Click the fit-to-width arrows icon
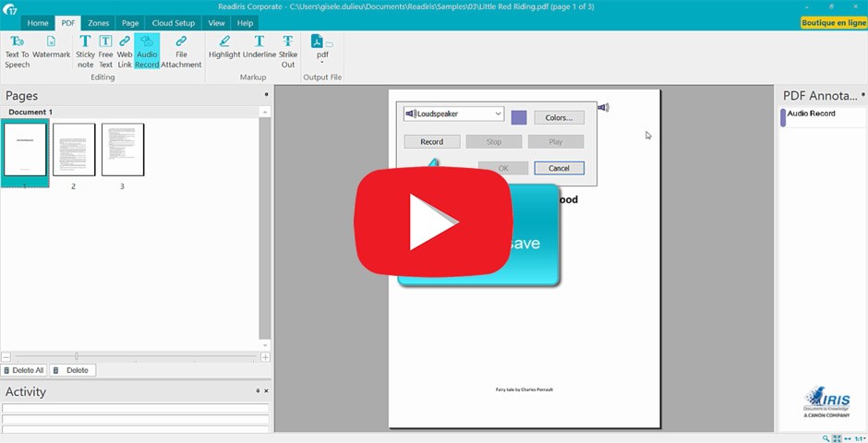The height and width of the screenshot is (443, 868). point(848,438)
